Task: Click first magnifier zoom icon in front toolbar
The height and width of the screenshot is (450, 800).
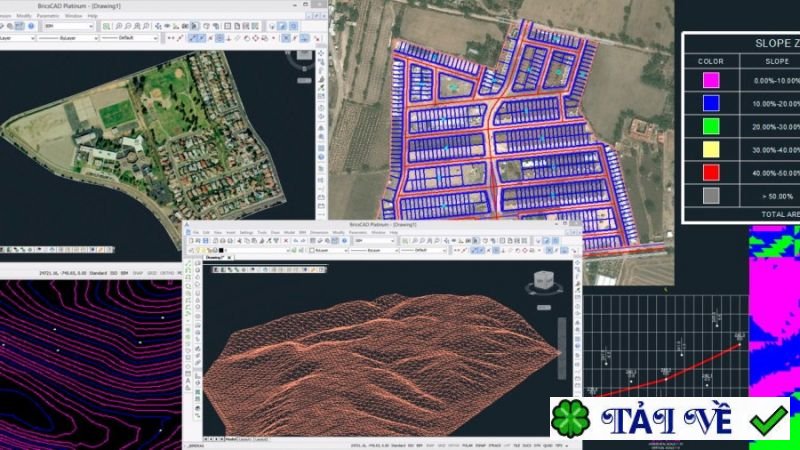Action: click(x=414, y=241)
